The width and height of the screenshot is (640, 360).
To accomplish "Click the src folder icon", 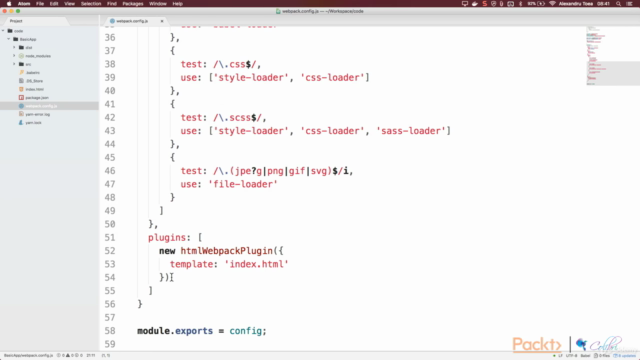I will tap(21, 64).
